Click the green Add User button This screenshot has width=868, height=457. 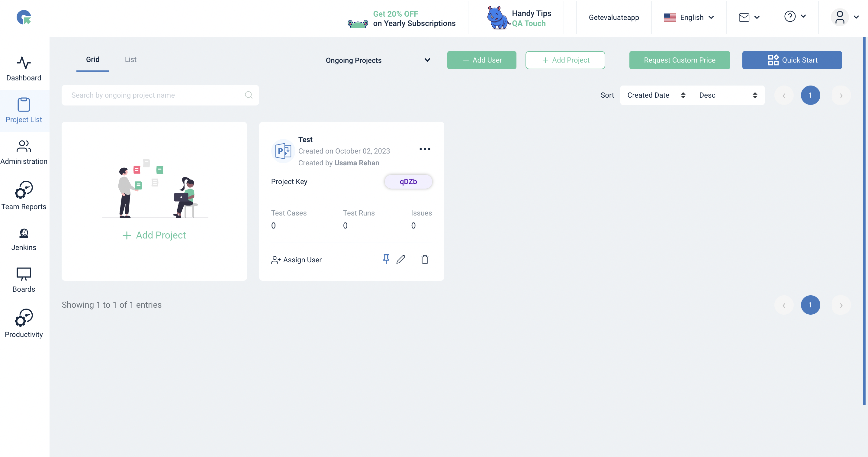point(481,60)
